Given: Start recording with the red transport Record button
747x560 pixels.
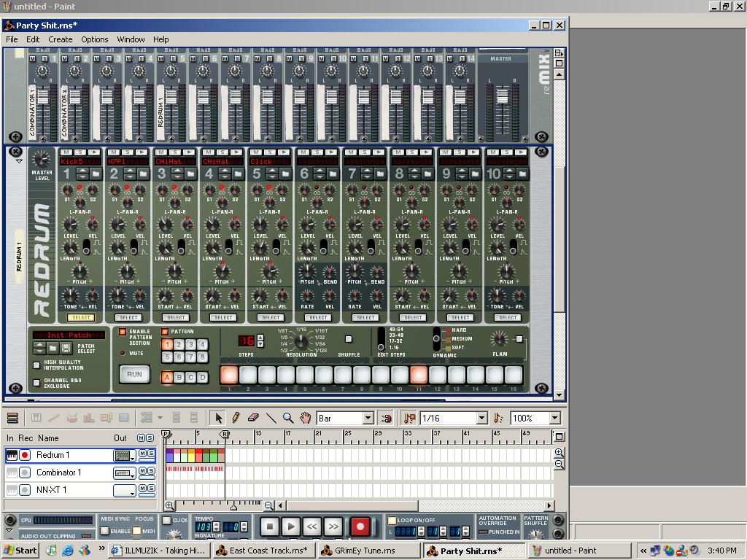Looking at the screenshot, I should tap(360, 526).
